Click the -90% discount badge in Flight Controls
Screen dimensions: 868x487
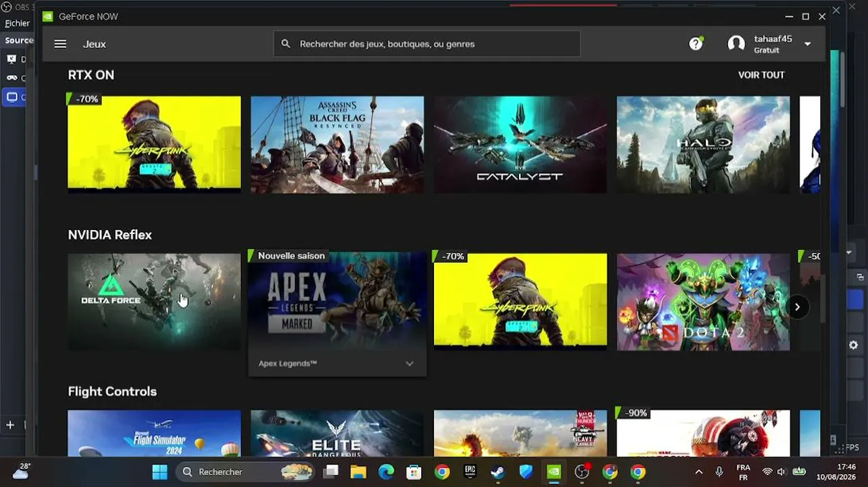click(x=633, y=413)
